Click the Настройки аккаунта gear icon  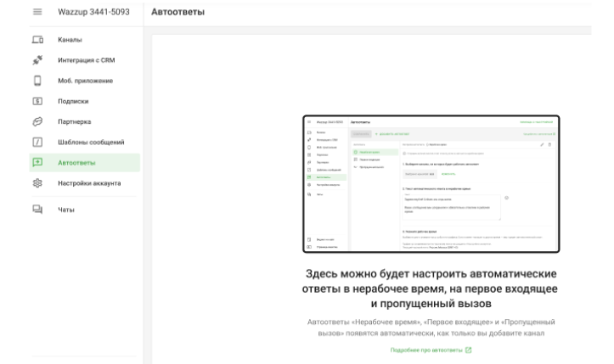click(x=26, y=183)
